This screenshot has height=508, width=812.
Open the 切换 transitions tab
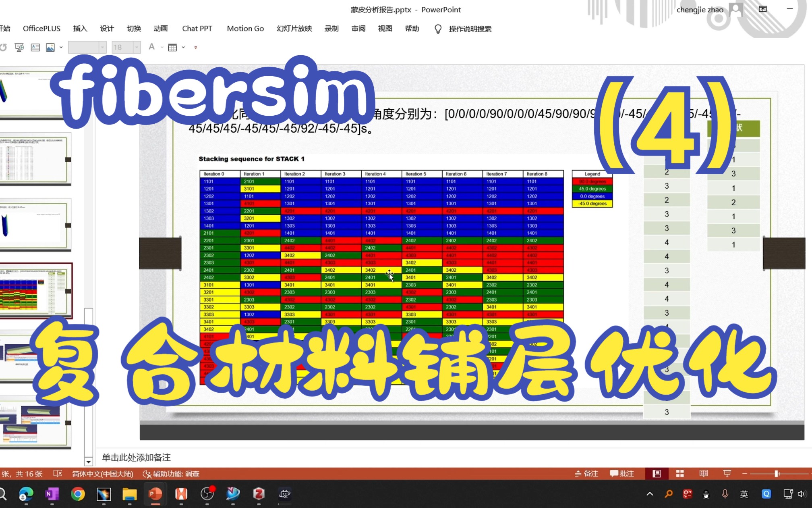[134, 28]
